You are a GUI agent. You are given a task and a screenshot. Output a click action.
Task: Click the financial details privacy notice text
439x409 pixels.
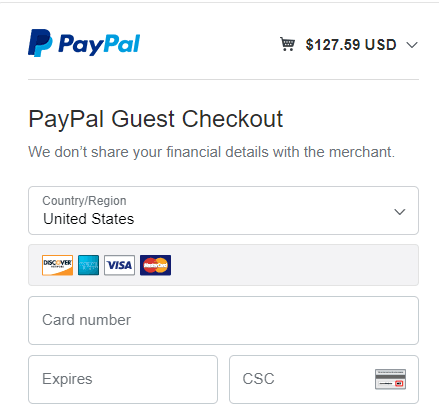pyautogui.click(x=211, y=152)
